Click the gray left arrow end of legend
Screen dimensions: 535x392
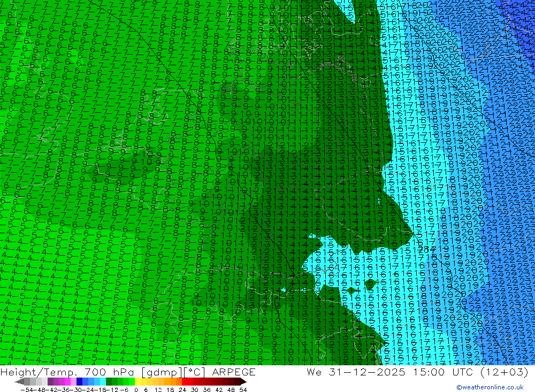coord(19,382)
